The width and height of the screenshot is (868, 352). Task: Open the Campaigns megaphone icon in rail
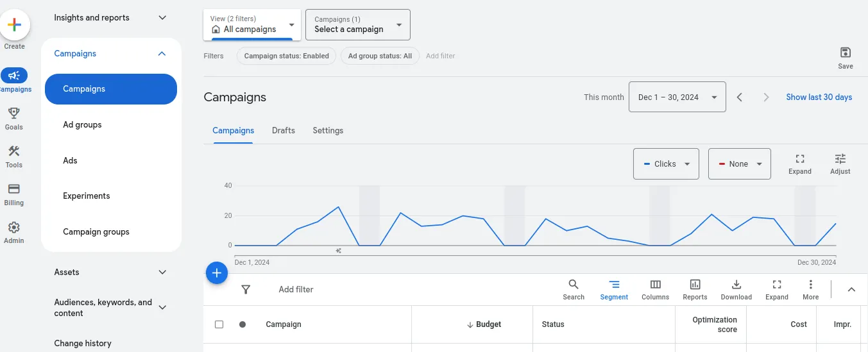tap(14, 75)
